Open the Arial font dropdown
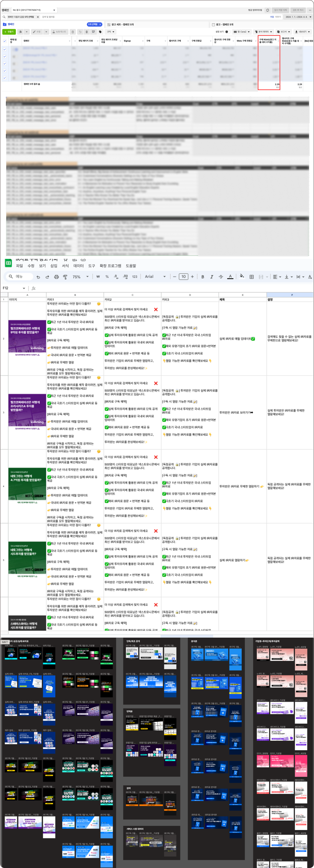Screen dimensions: 314x868 [155, 277]
